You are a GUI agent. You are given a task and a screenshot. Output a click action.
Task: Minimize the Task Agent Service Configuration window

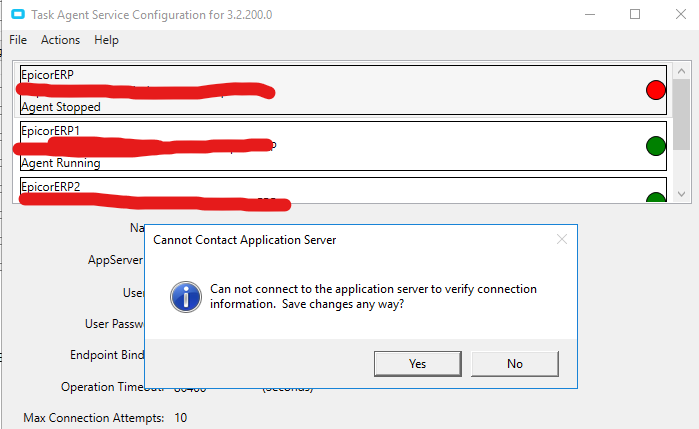(589, 14)
